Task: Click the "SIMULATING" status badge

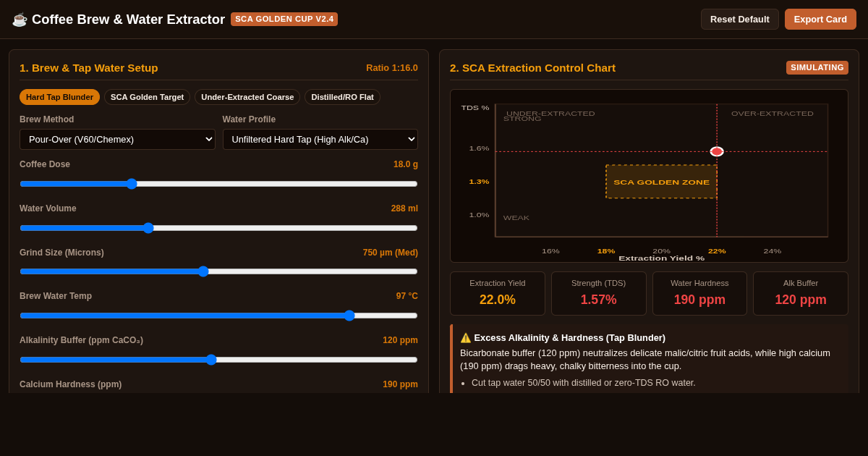Action: 817,67
